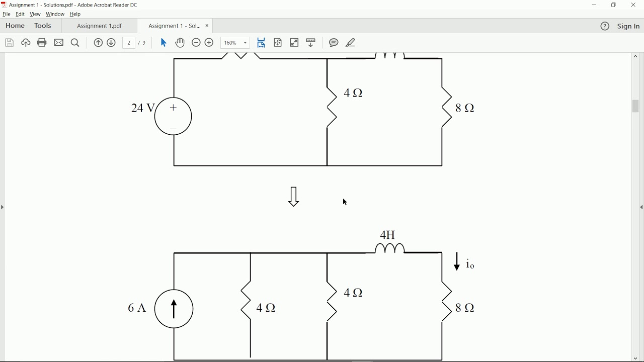This screenshot has width=644, height=362.
Task: Zoom in with plus icon
Action: click(209, 43)
